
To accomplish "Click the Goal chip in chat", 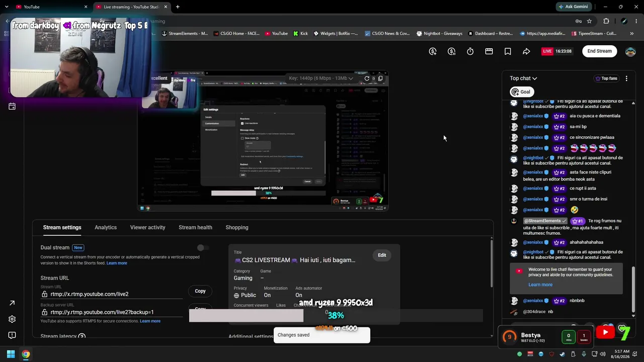I will pos(521,92).
